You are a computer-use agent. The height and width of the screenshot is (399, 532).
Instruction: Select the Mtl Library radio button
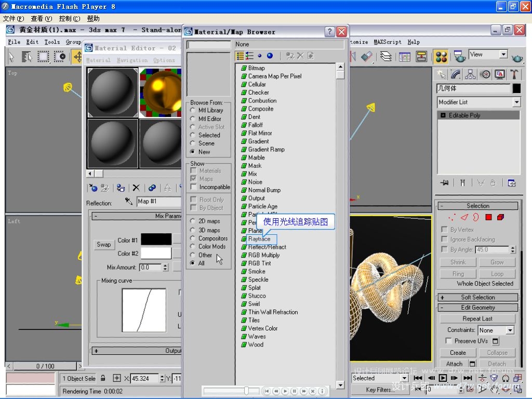[x=193, y=110]
